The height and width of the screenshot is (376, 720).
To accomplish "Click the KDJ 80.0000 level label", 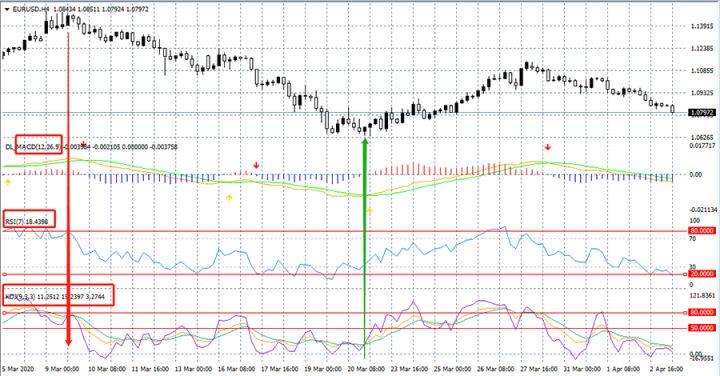I will pos(702,312).
